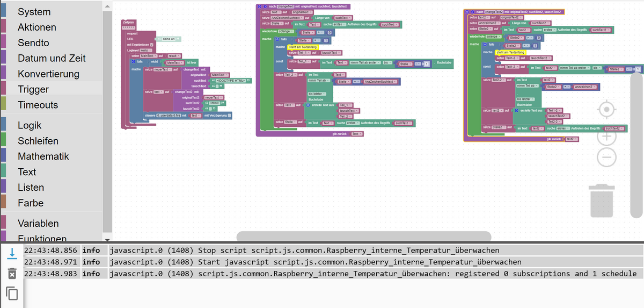
Task: Open the gear on the Zeitplan falls block
Action: [x=133, y=62]
